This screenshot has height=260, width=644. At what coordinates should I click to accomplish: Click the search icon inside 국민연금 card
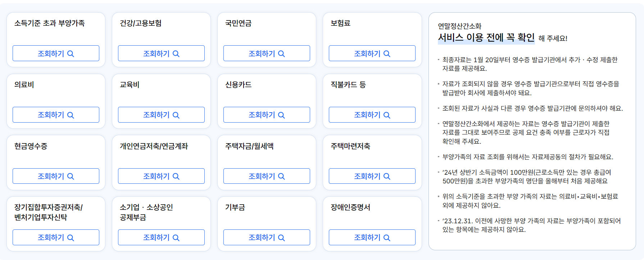[283, 53]
